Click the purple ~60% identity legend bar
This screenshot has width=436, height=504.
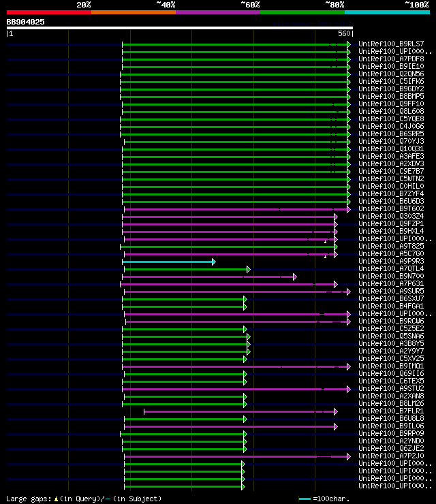218,12
